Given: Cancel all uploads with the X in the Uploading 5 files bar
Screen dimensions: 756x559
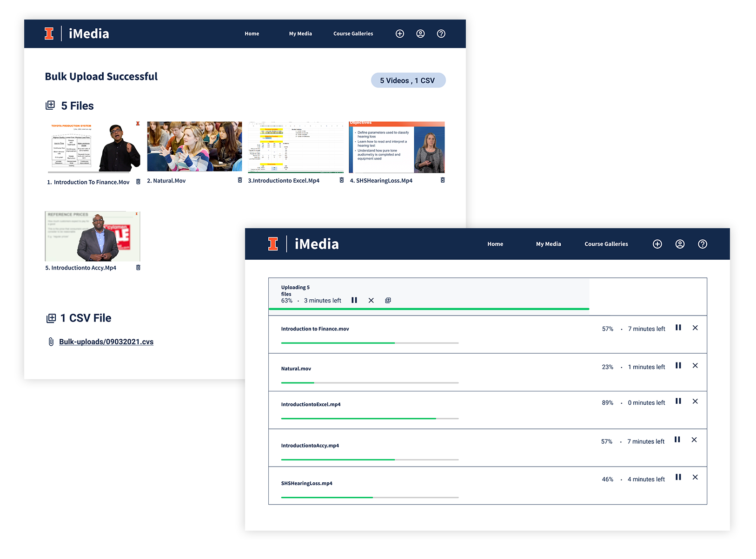Looking at the screenshot, I should point(371,301).
